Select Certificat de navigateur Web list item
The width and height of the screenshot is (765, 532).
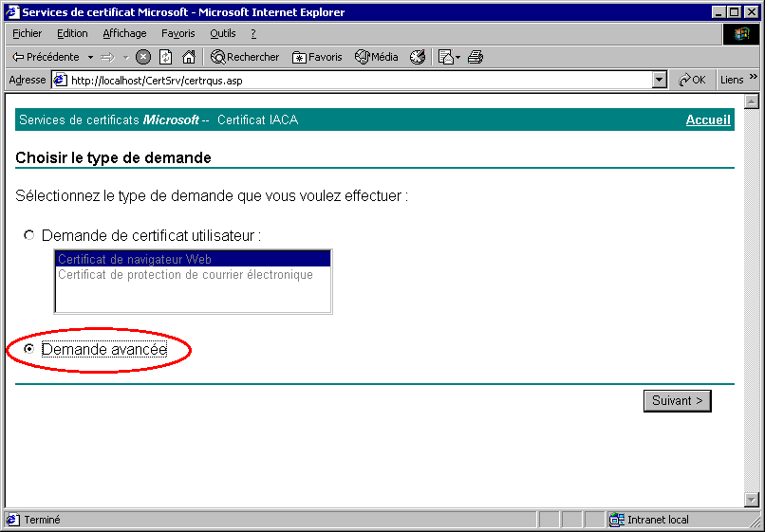(x=193, y=259)
